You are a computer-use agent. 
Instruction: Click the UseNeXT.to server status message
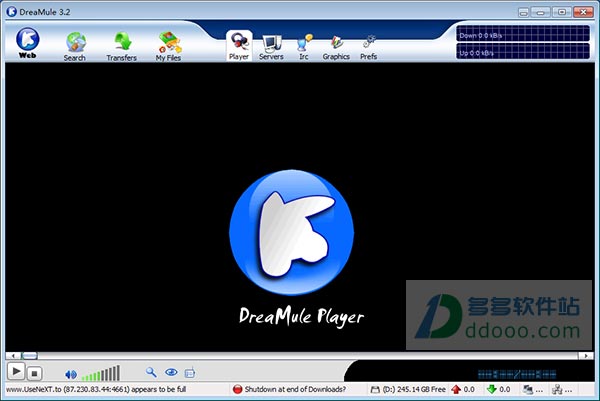pos(96,390)
